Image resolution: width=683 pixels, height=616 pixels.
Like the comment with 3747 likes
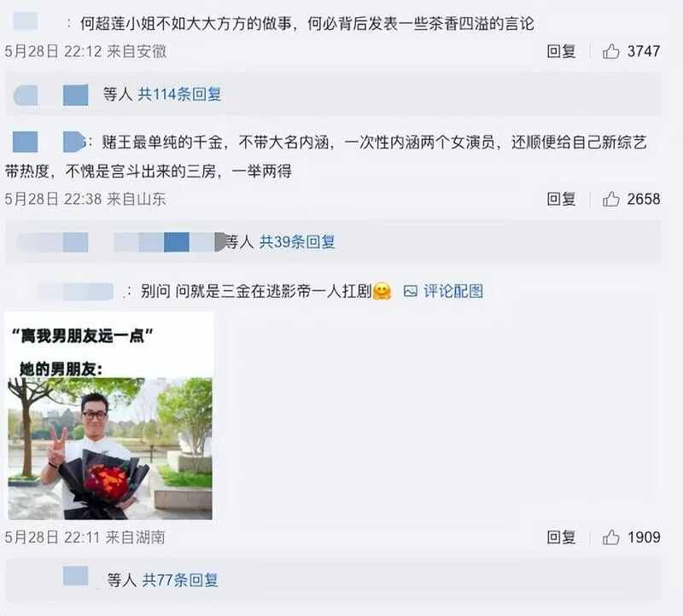click(610, 51)
